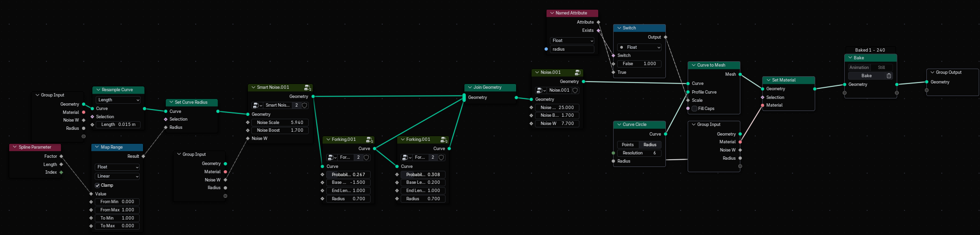Open Length mode dropdown in Resample Curve
The image size is (980, 235).
[x=118, y=100]
